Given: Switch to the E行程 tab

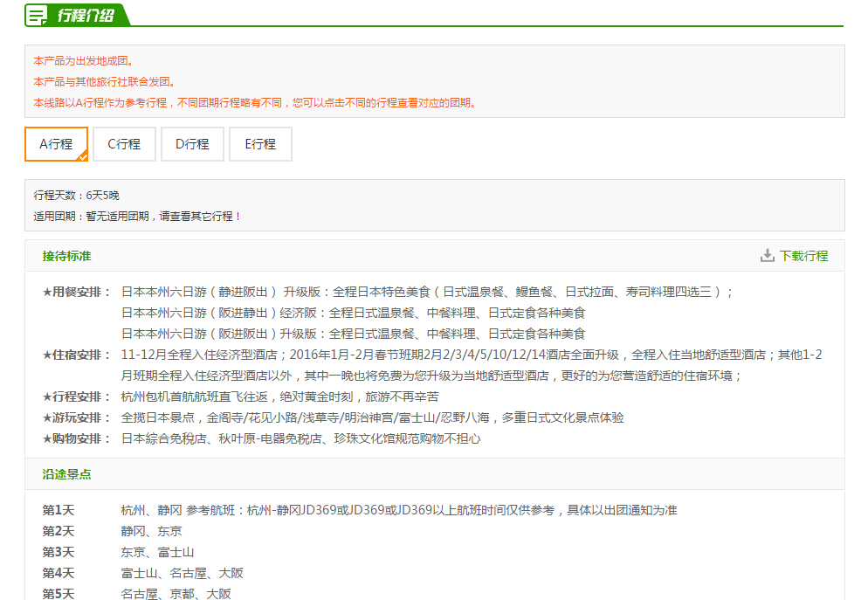Looking at the screenshot, I should click(x=260, y=144).
